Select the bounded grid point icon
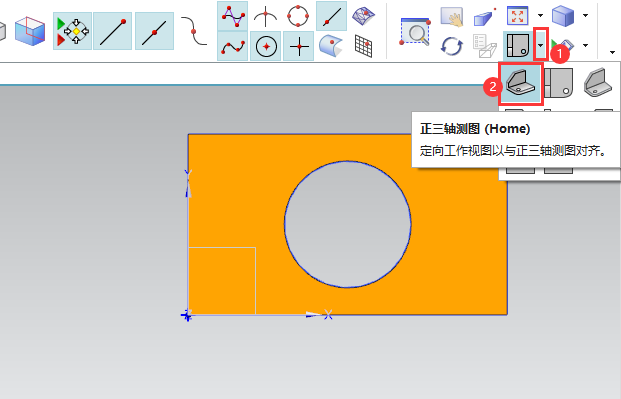Screen dimensions: 621x399 [364, 46]
